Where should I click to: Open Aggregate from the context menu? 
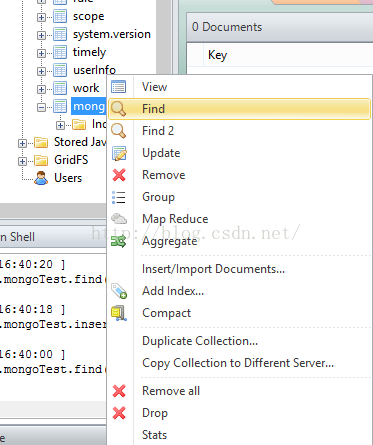pyautogui.click(x=240, y=241)
